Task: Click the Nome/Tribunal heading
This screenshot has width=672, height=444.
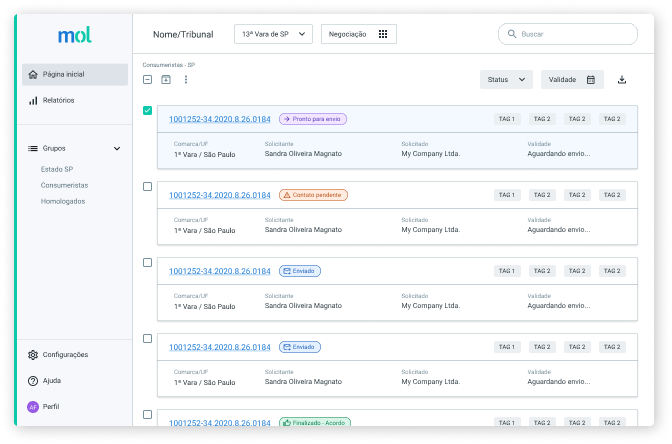Action: (183, 35)
